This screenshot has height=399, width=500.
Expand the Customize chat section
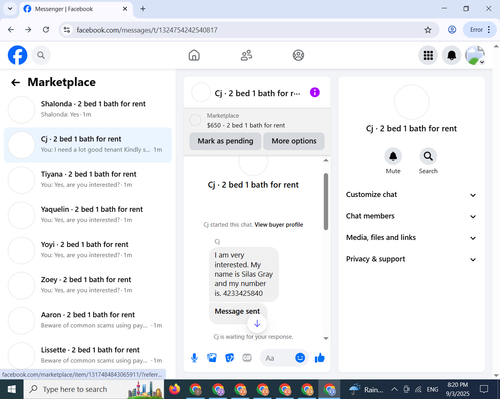411,195
